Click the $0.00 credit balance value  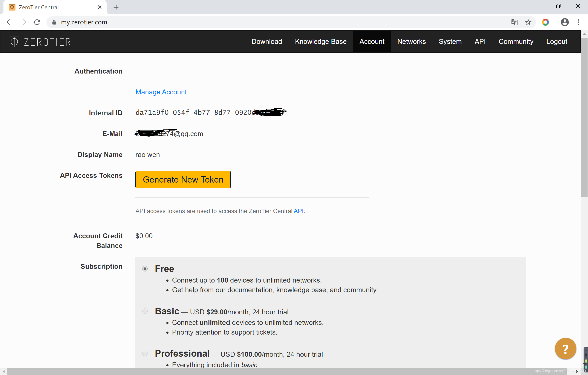pyautogui.click(x=144, y=236)
